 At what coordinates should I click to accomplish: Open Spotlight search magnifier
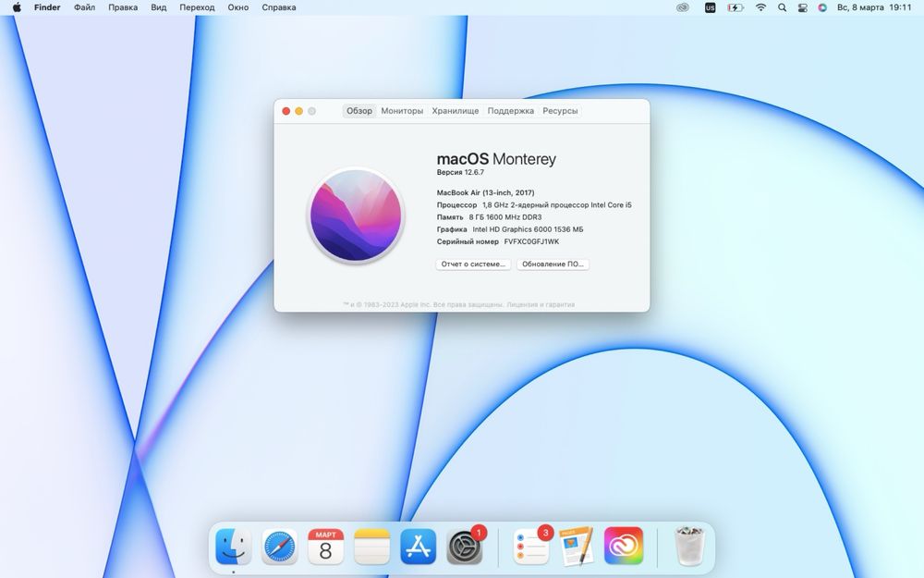tap(782, 7)
